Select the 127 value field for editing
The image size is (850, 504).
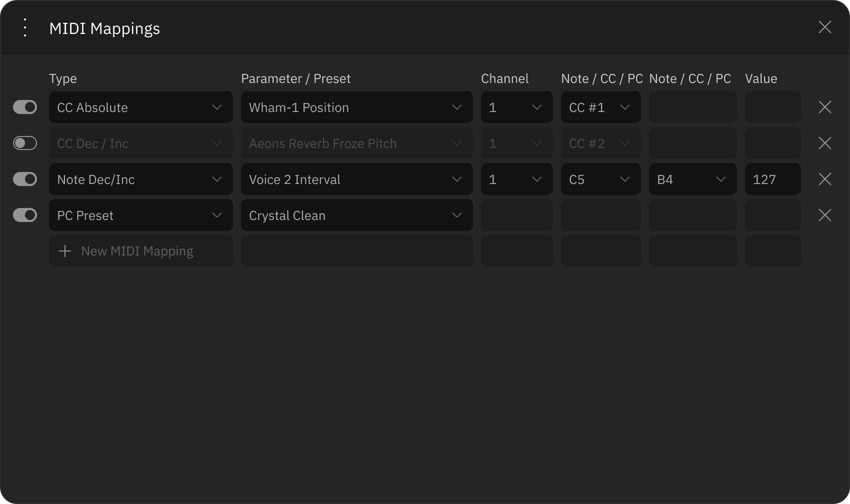772,179
